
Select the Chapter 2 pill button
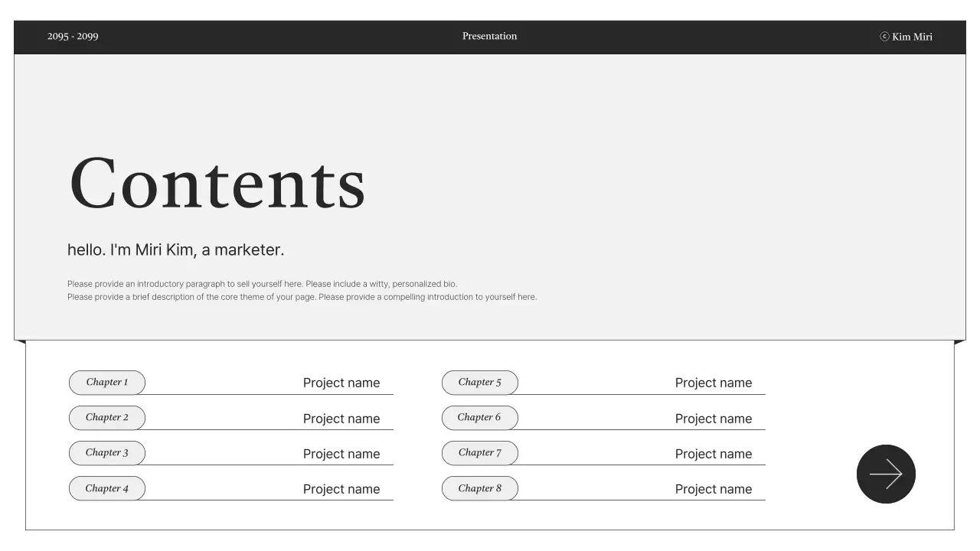pyautogui.click(x=107, y=418)
